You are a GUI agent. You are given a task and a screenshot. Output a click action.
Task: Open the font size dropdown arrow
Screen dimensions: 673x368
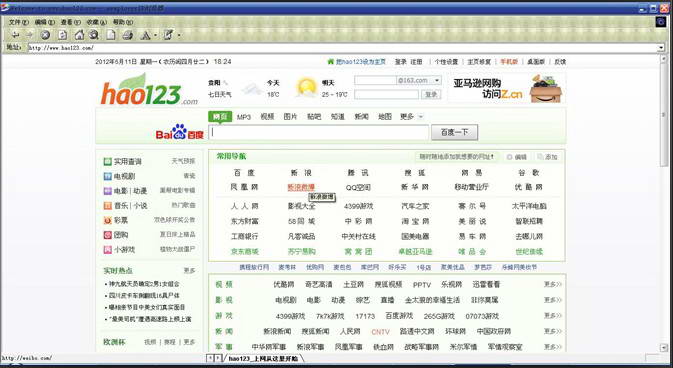tap(155, 36)
